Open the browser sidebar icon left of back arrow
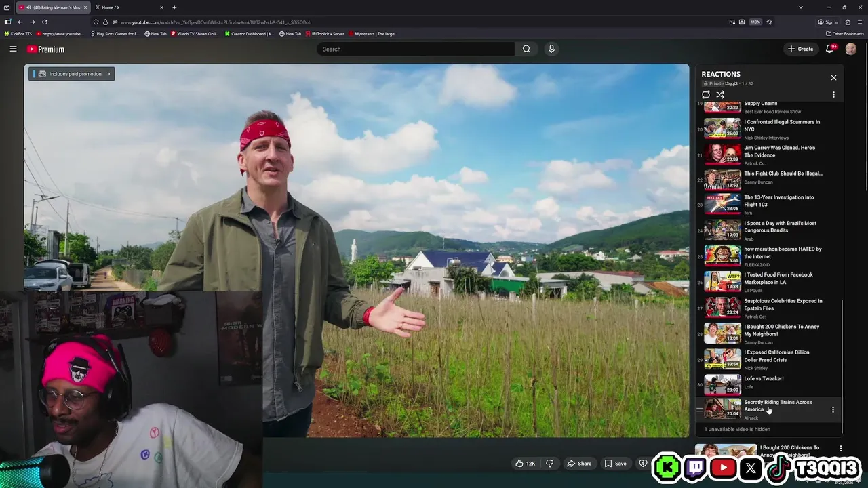The width and height of the screenshot is (868, 488). (7, 22)
